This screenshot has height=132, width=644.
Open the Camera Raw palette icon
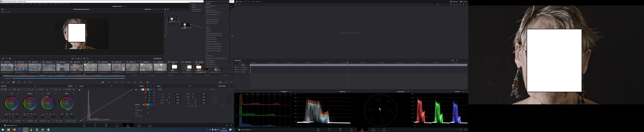pyautogui.click(x=3, y=82)
